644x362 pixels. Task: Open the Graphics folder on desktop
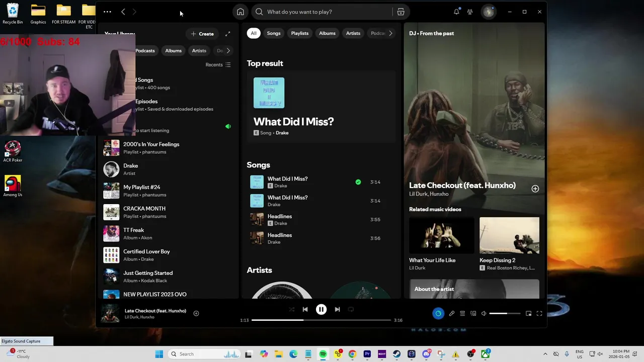click(38, 14)
